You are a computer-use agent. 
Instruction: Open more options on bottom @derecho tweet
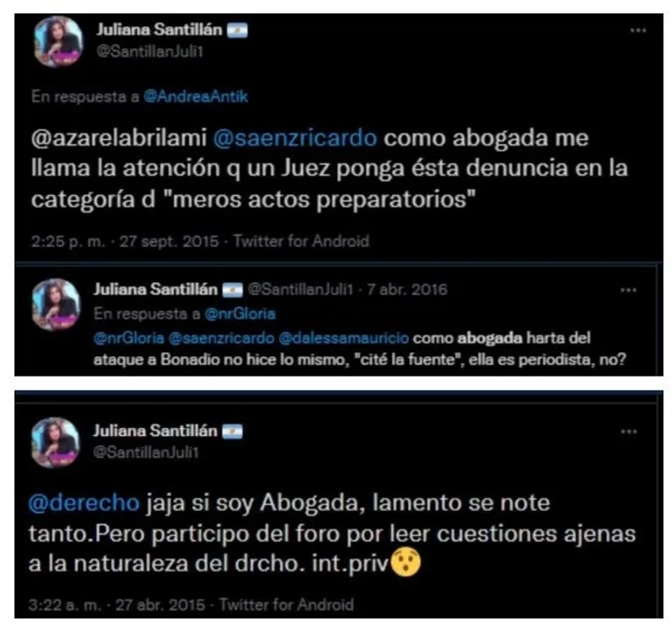click(628, 432)
